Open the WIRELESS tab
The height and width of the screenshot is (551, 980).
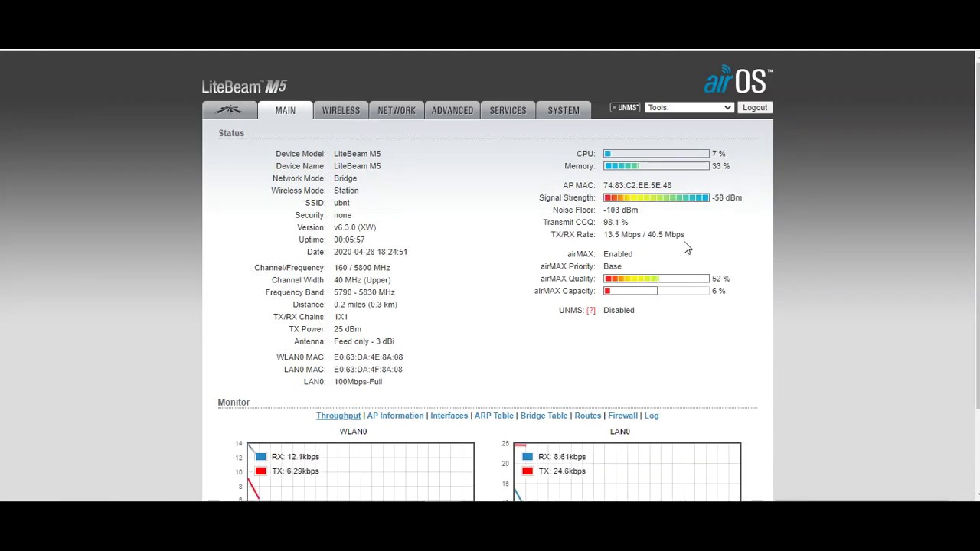coord(341,110)
